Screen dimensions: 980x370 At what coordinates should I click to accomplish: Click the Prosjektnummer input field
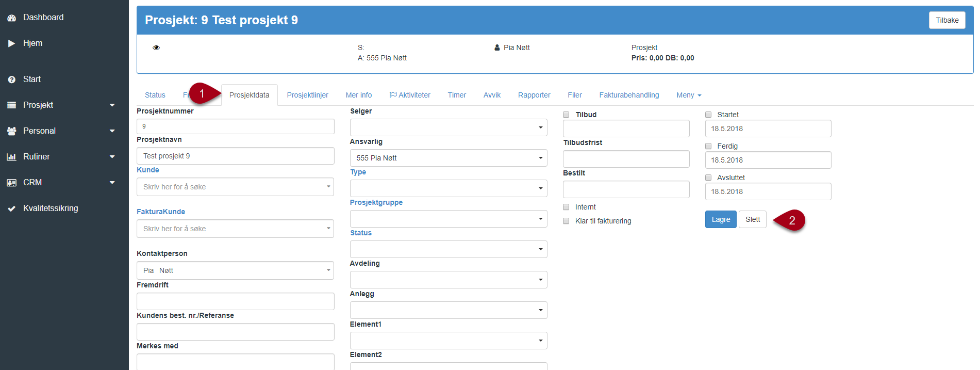point(235,126)
